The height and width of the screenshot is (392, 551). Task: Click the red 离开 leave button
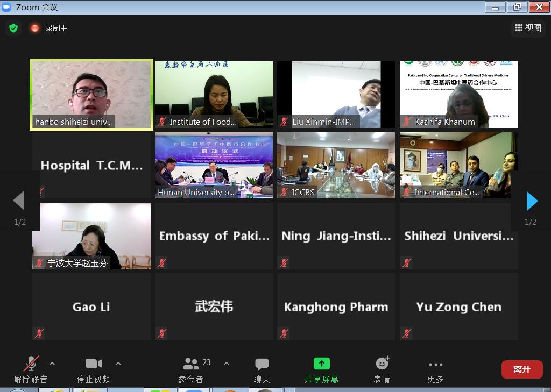522,369
